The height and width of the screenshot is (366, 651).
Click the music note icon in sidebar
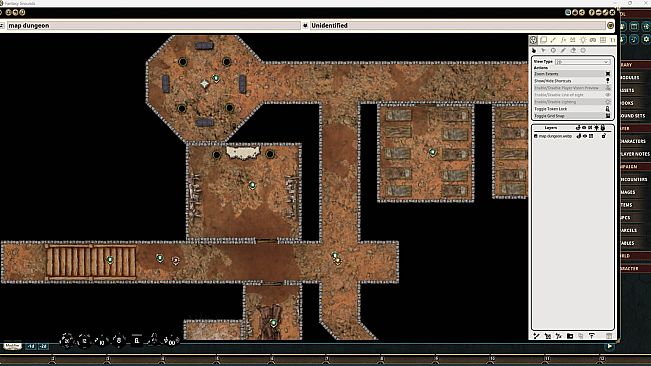pyautogui.click(x=634, y=39)
